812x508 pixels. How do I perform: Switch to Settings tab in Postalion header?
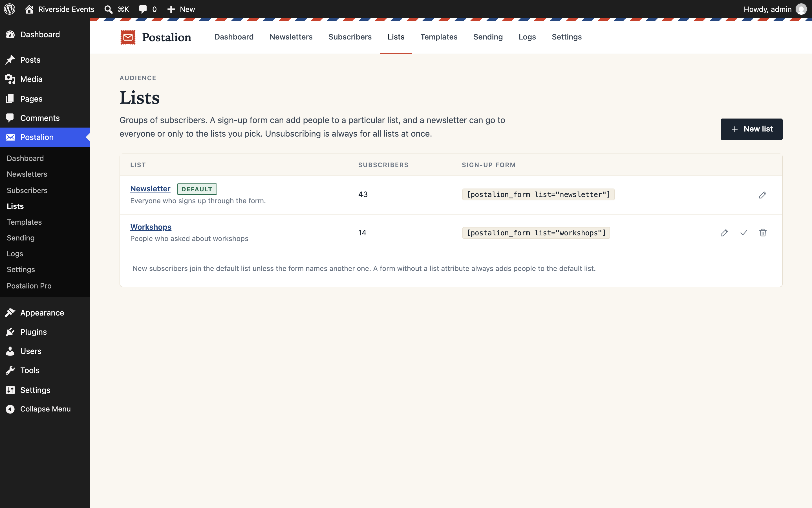click(567, 37)
